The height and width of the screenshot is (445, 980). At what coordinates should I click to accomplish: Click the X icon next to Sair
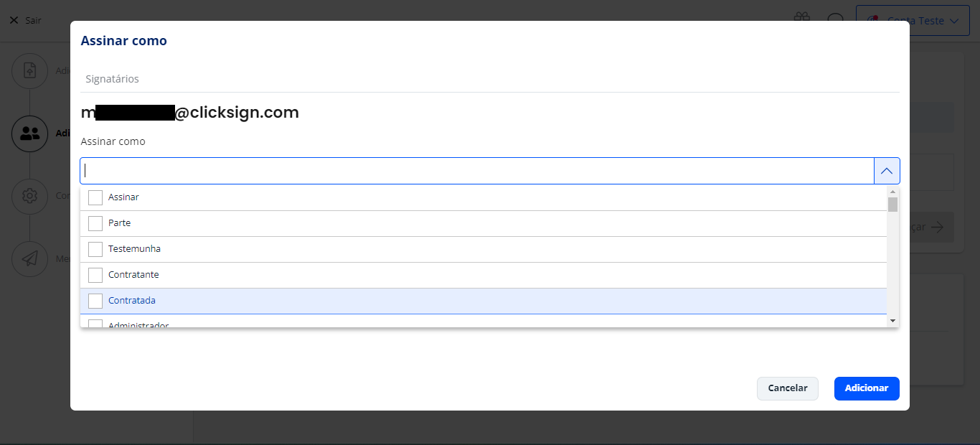click(x=14, y=20)
